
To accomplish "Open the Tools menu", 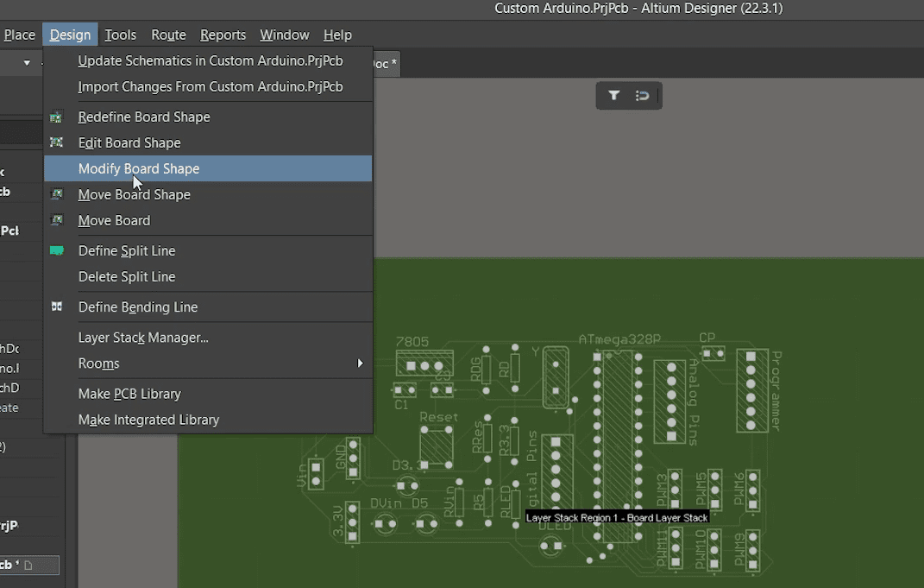I will [x=120, y=35].
